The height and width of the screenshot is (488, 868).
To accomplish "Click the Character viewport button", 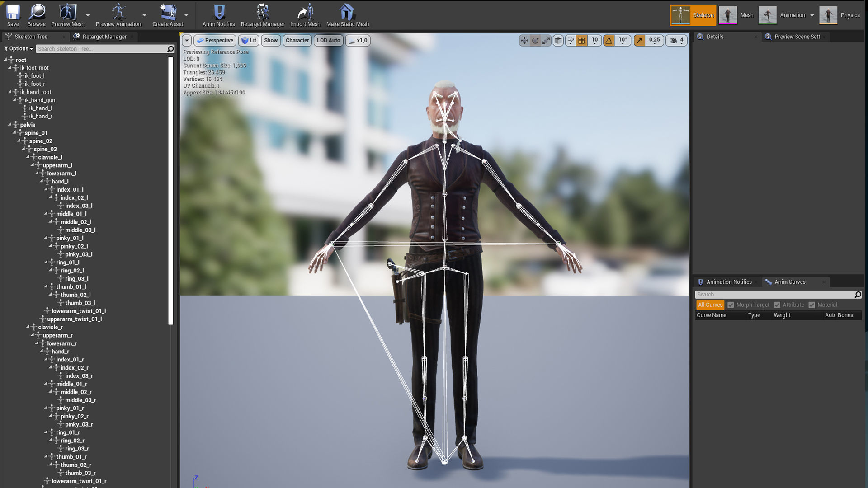I will click(297, 41).
